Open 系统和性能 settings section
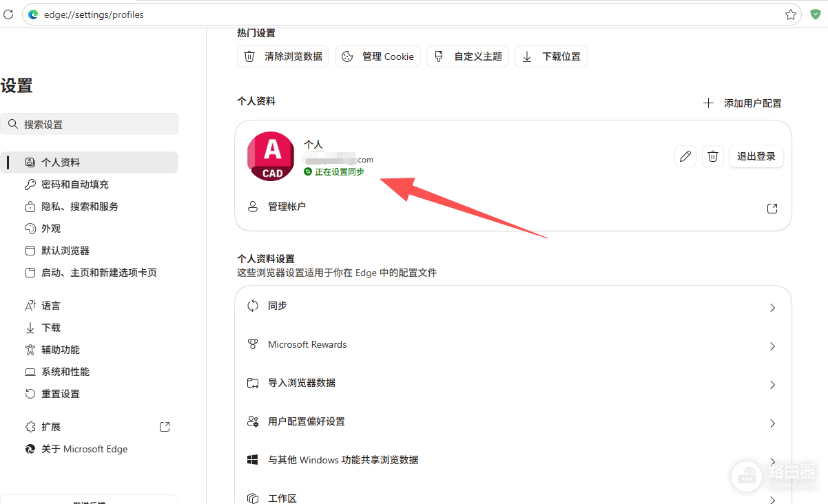 click(x=90, y=372)
